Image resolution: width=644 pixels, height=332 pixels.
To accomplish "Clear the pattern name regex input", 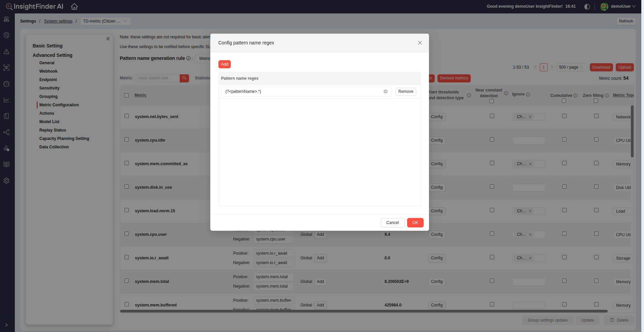I will tap(386, 91).
